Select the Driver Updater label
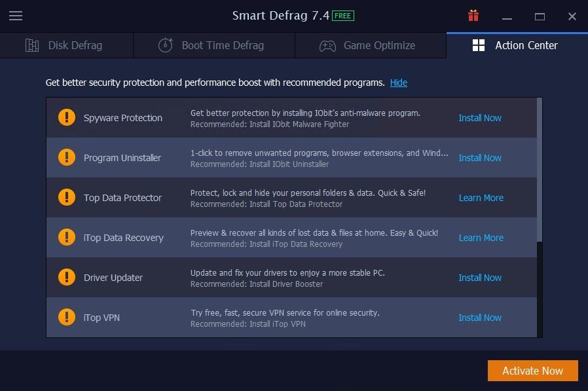588x391 pixels. coord(113,278)
